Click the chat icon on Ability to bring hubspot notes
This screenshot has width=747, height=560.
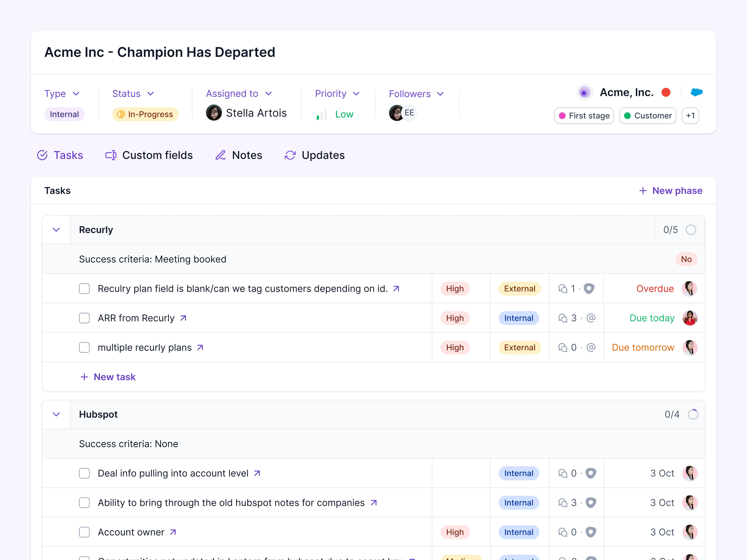(x=563, y=503)
